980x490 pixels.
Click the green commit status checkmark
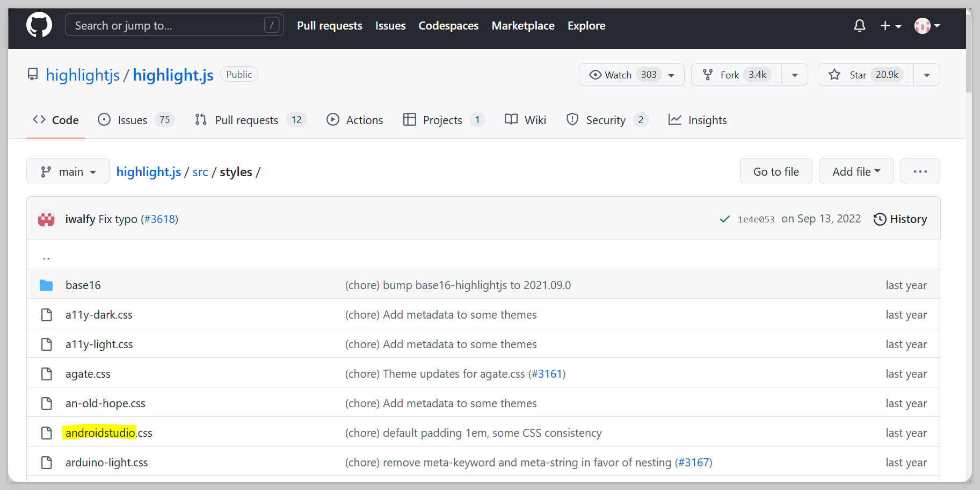coord(724,219)
